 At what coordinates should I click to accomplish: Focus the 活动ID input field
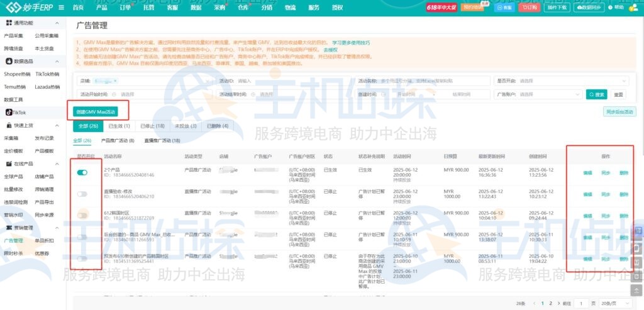click(x=284, y=81)
